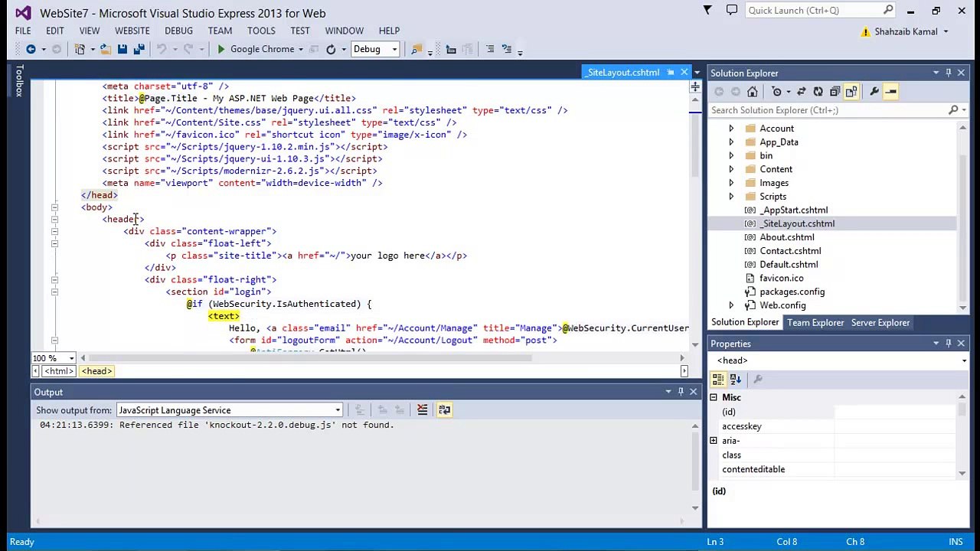The image size is (980, 551).
Task: Collapse the header code block outline
Action: coord(54,220)
